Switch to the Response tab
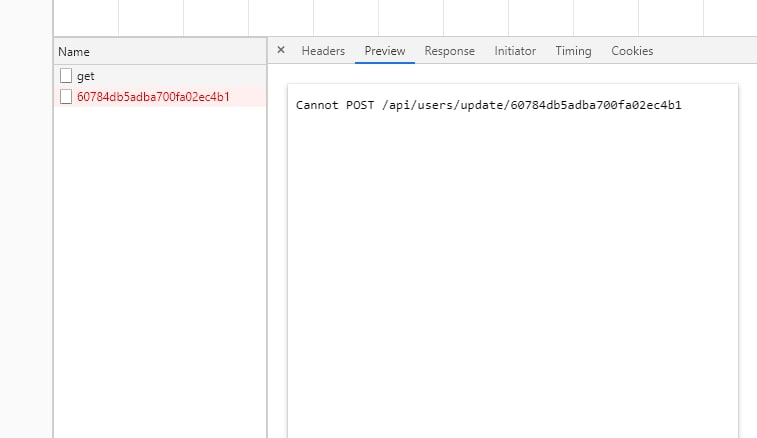This screenshot has width=757, height=438. coord(449,51)
